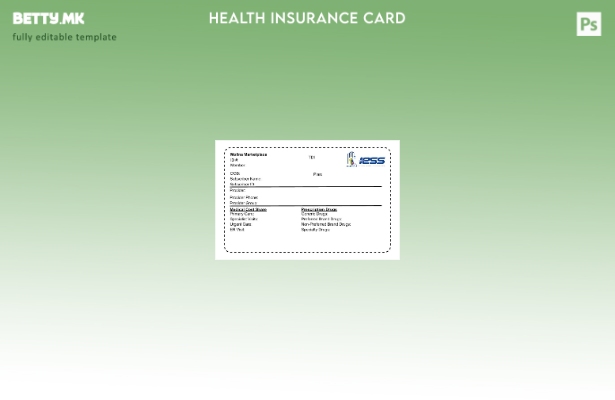Click the 'fully editable template' text
The image size is (615, 400).
64,37
